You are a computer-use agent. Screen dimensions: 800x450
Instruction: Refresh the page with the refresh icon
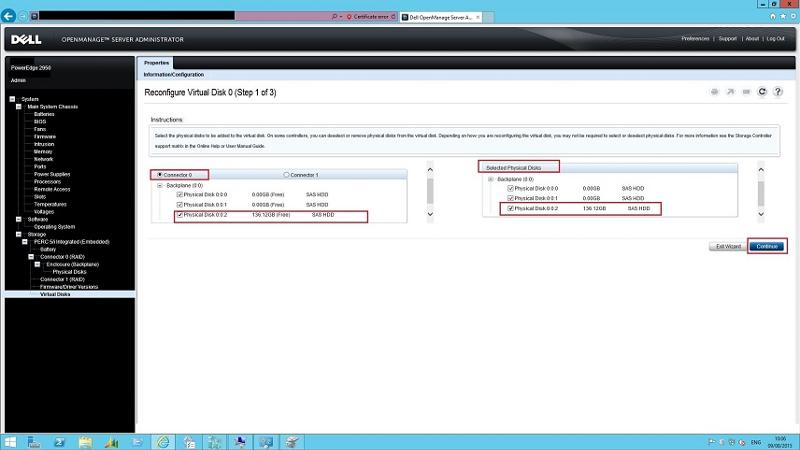tap(763, 92)
